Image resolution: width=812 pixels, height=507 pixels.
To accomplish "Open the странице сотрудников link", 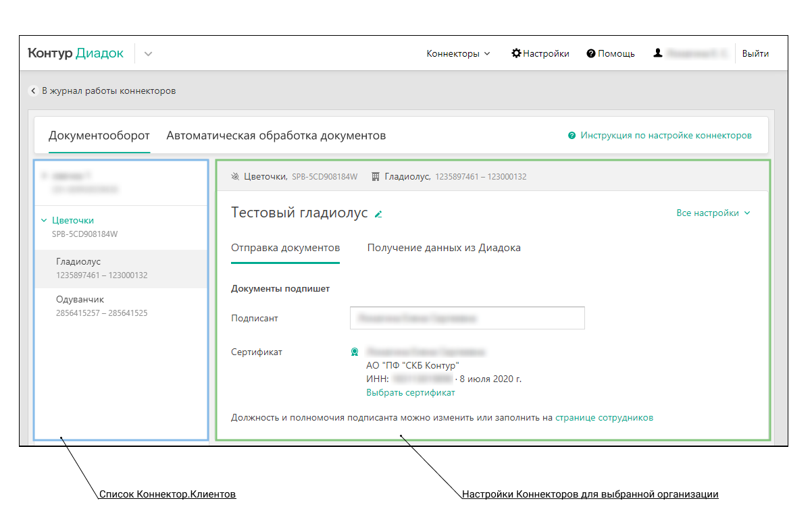I will [604, 417].
